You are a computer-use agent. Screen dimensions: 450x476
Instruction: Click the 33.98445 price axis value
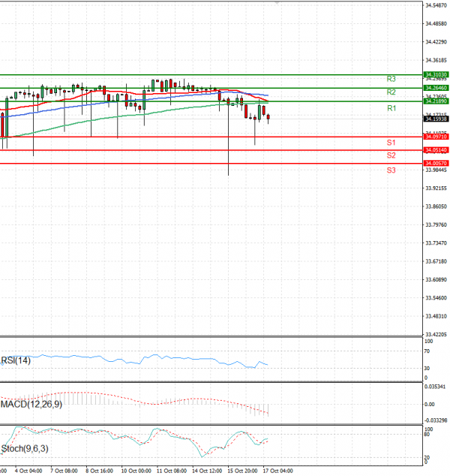(436, 170)
